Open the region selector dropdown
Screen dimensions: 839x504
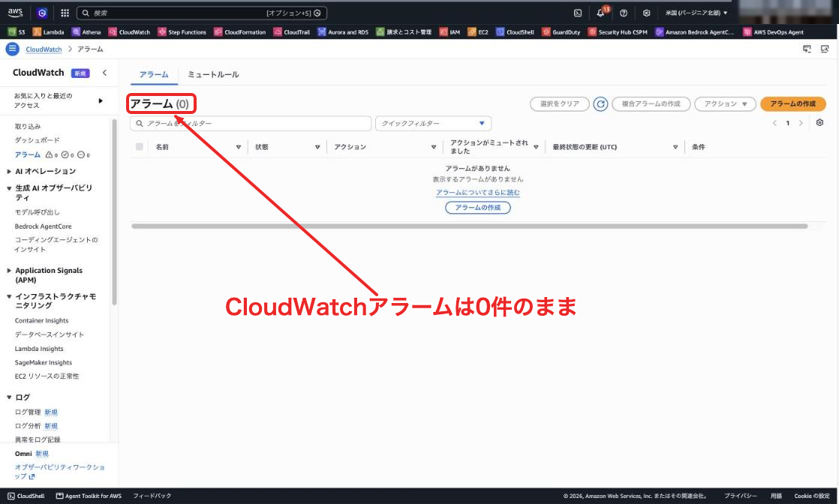click(x=696, y=13)
